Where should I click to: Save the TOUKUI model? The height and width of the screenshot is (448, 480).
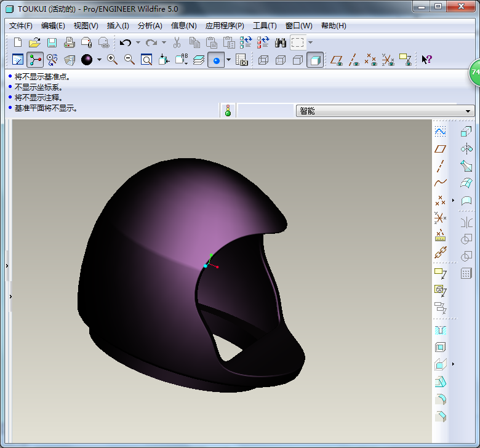pos(52,42)
